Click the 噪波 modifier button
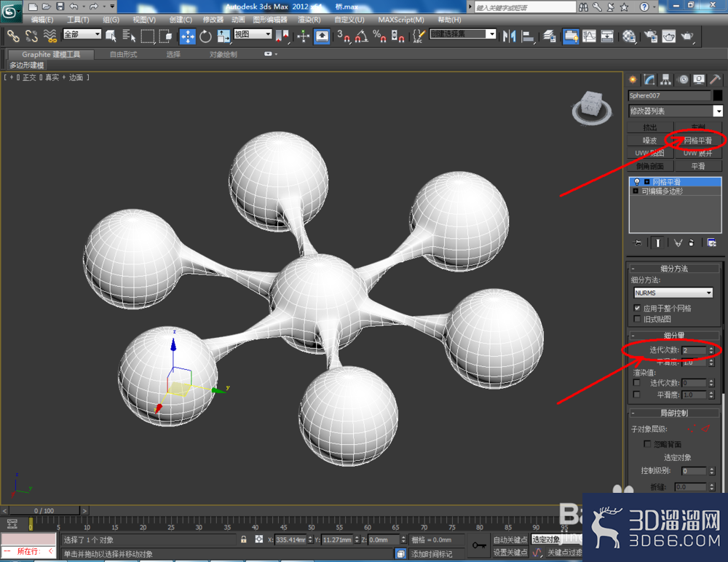Viewport: 728px width, 562px height. click(650, 140)
